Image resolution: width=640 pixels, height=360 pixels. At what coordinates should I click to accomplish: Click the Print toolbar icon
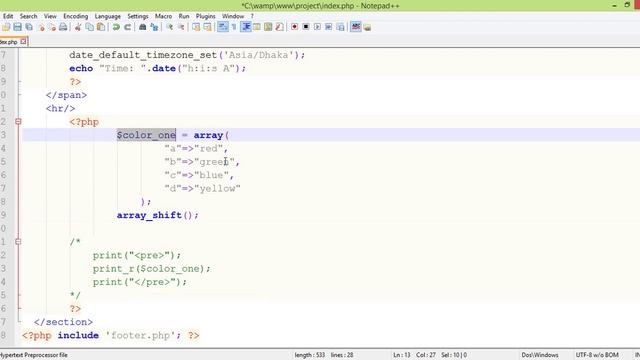point(63,27)
